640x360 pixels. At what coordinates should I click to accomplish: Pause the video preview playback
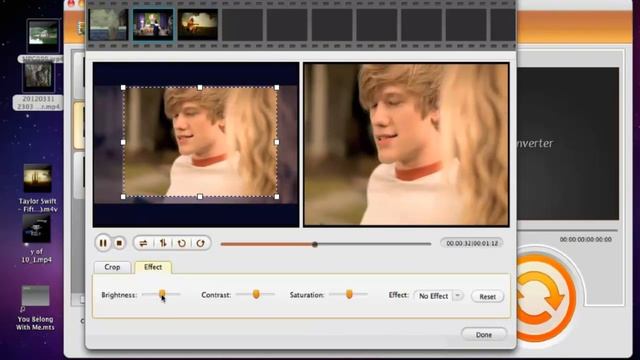tap(103, 243)
